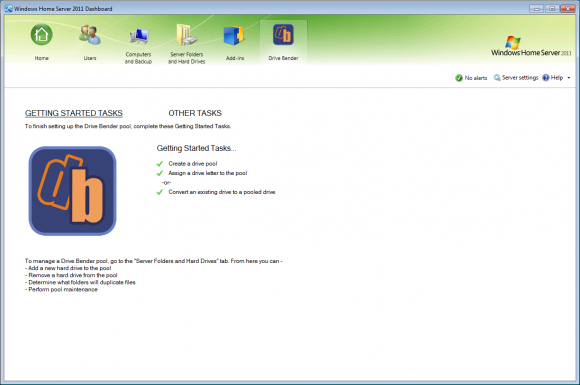Click the check mark beside Assign a drive letter

pos(160,173)
